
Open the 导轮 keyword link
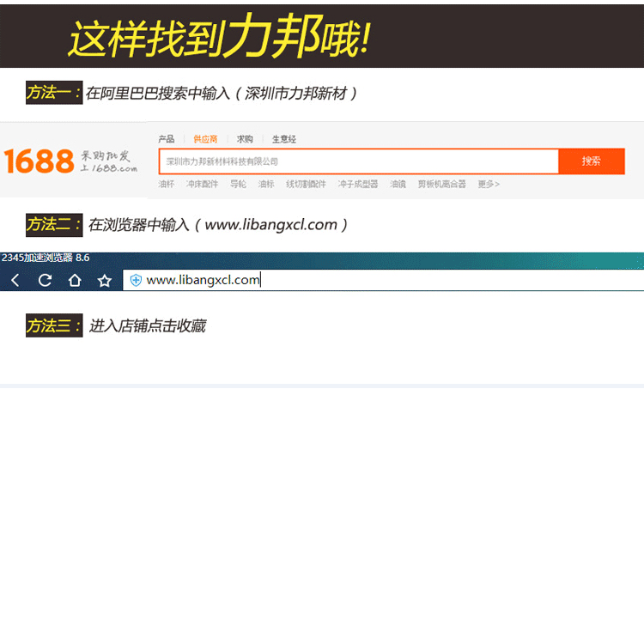point(238,184)
